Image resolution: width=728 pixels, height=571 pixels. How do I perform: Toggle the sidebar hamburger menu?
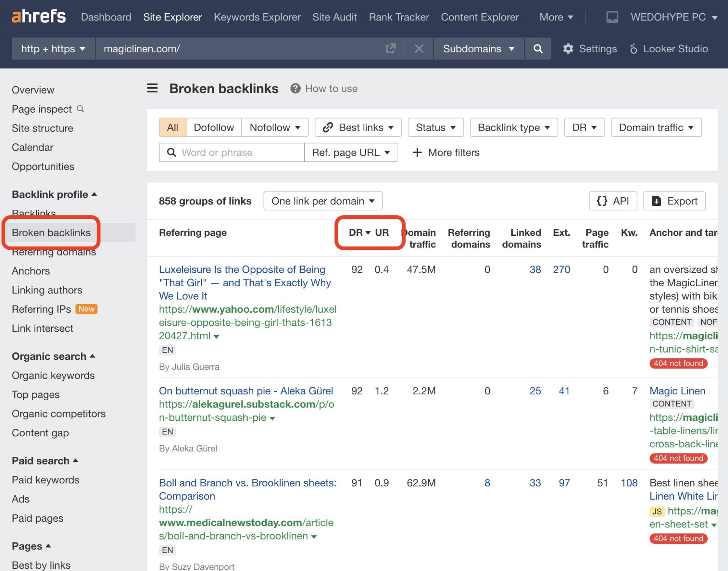point(152,88)
